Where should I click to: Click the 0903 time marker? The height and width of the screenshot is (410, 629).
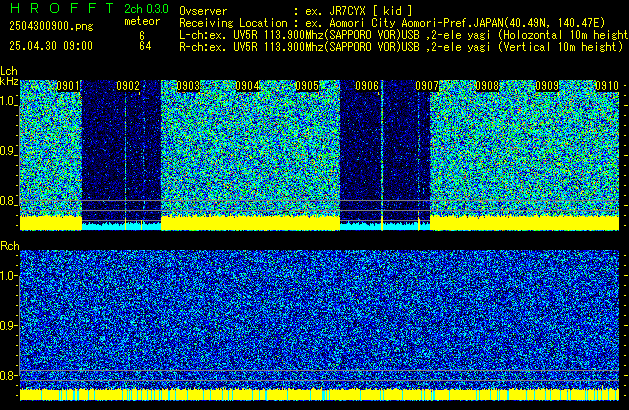point(188,86)
